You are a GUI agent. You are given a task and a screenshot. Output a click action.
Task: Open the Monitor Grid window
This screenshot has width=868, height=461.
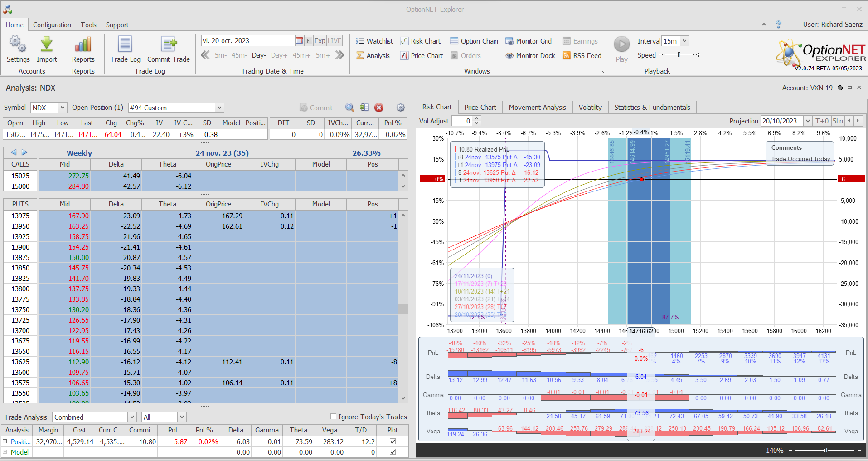529,41
